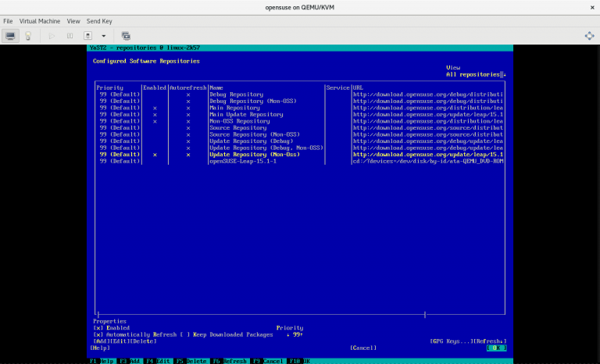Open the Send Key menu
This screenshot has width=600, height=364.
99,21
